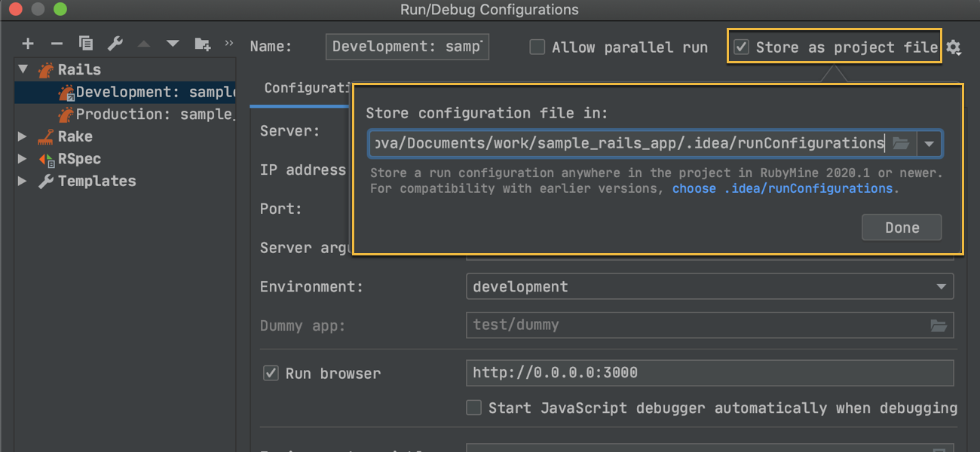980x452 pixels.
Task: Click the Rails icon in the tree
Action: (47, 70)
